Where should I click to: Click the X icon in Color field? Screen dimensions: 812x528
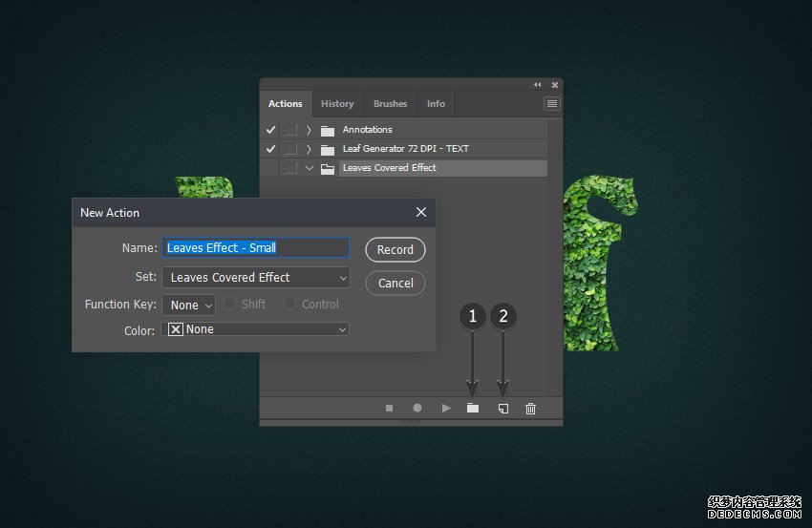tap(176, 329)
